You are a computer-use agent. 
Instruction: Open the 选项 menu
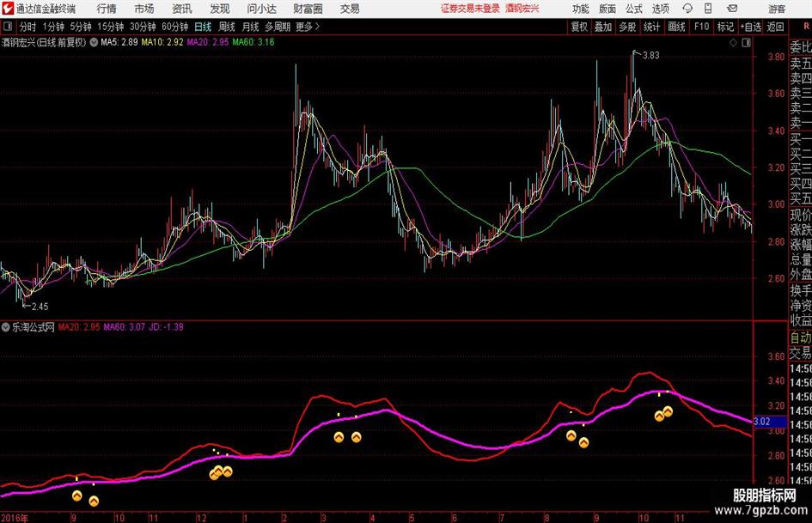(x=660, y=9)
